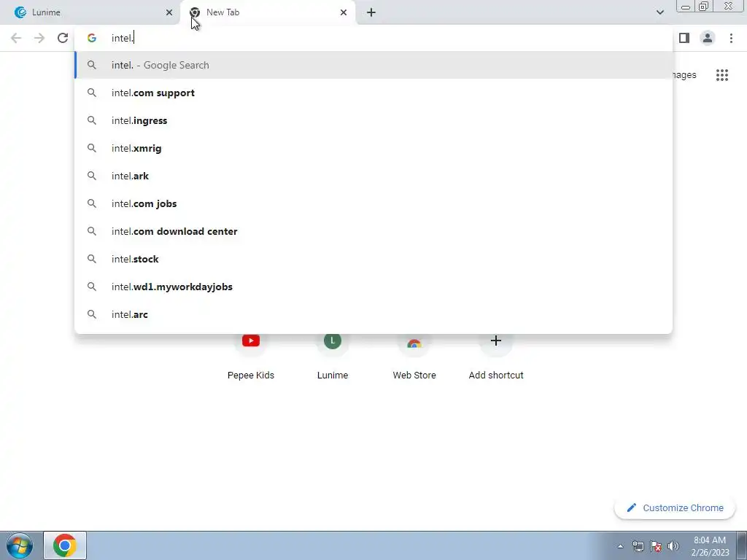Click the browser back arrow
This screenshot has height=560, width=747.
[16, 38]
